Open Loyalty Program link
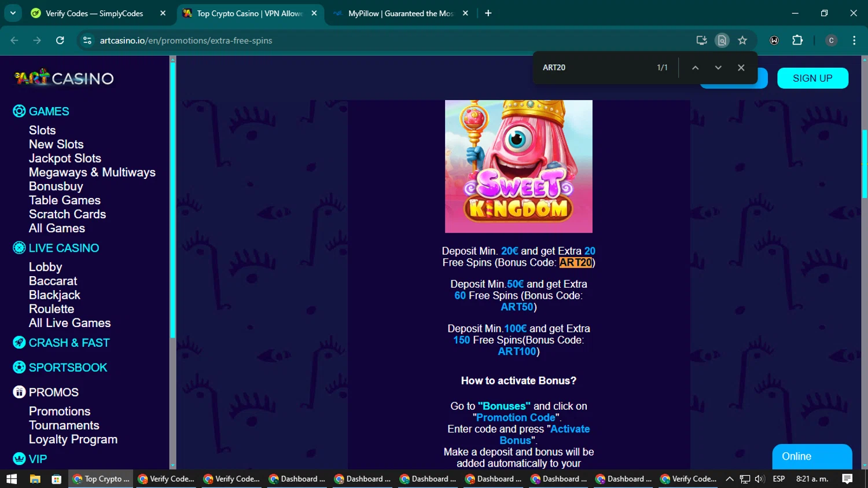This screenshot has height=488, width=868. (x=73, y=439)
